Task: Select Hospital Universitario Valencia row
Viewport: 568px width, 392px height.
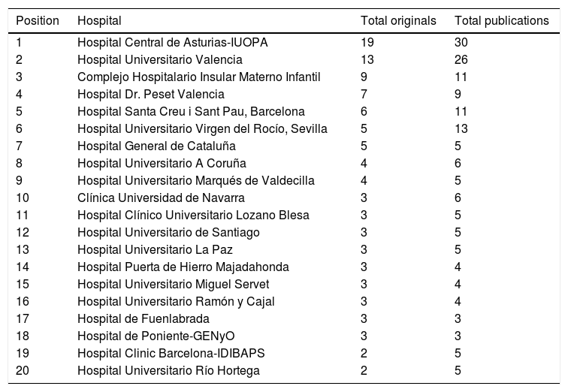Action: click(160, 60)
